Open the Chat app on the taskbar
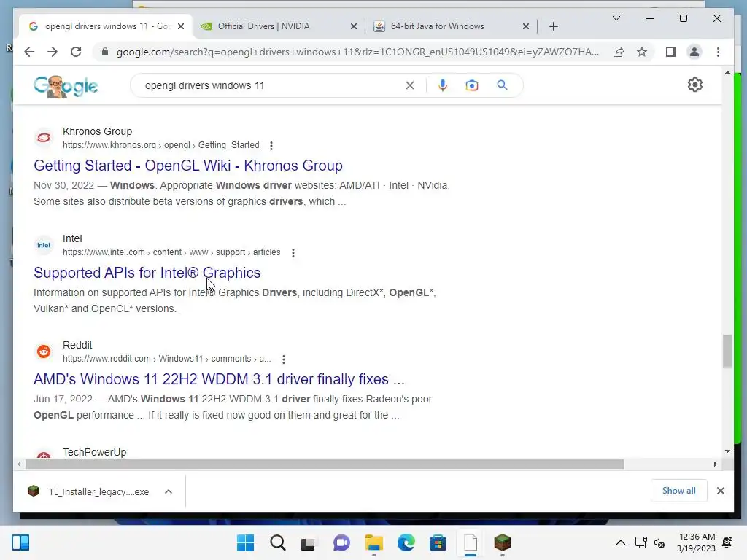 (x=341, y=542)
